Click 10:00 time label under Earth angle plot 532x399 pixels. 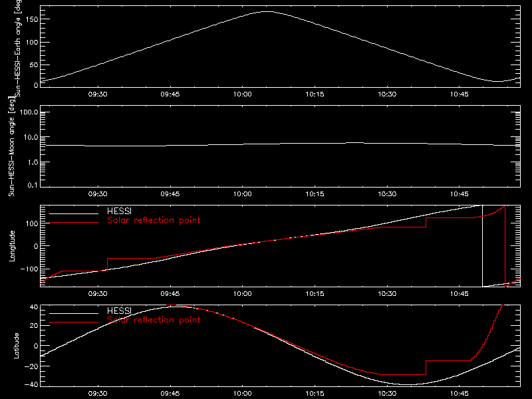pyautogui.click(x=242, y=94)
